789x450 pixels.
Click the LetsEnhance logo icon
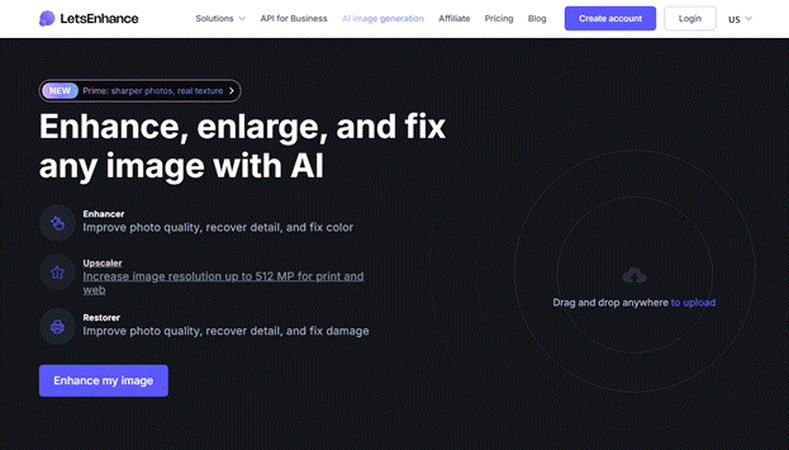(47, 19)
